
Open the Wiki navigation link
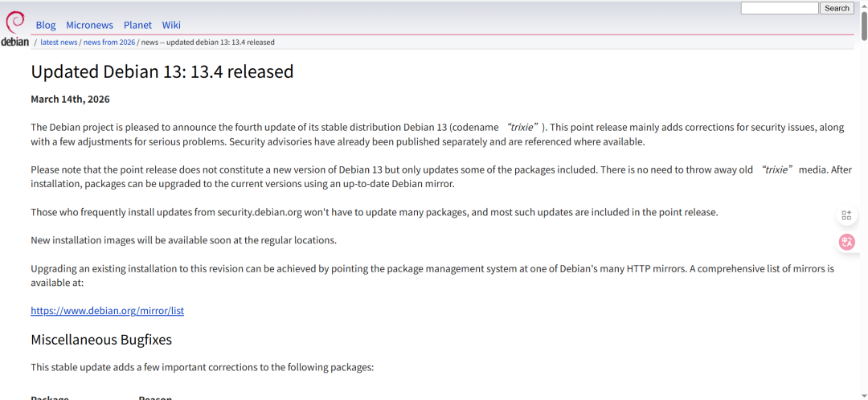[x=171, y=25]
